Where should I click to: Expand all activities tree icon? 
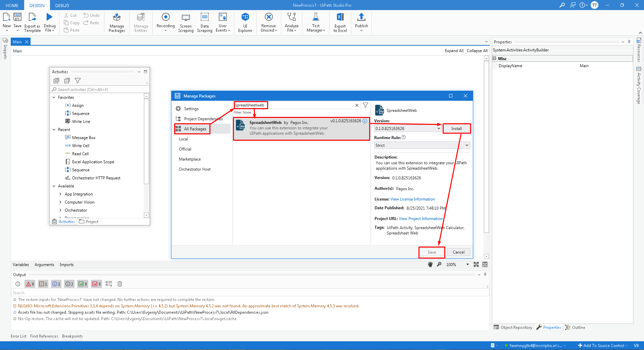[56, 81]
